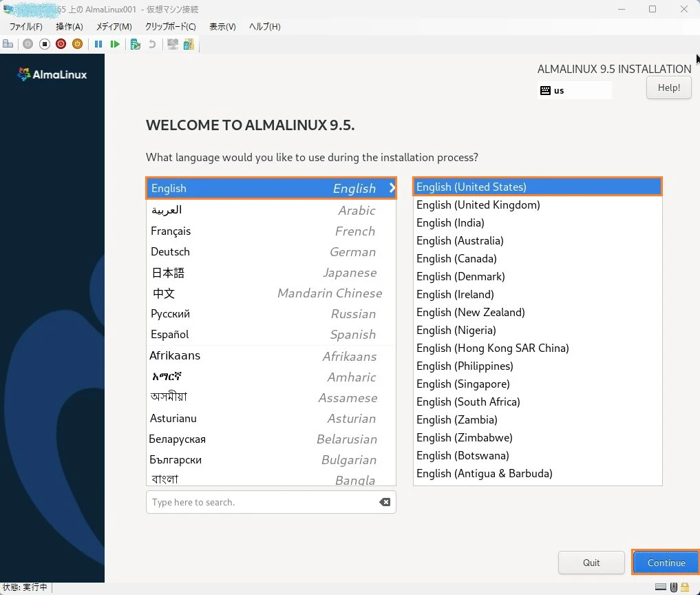Screen dimensions: 700x595
Task: Open the ファイル(F) menu
Action: point(26,26)
